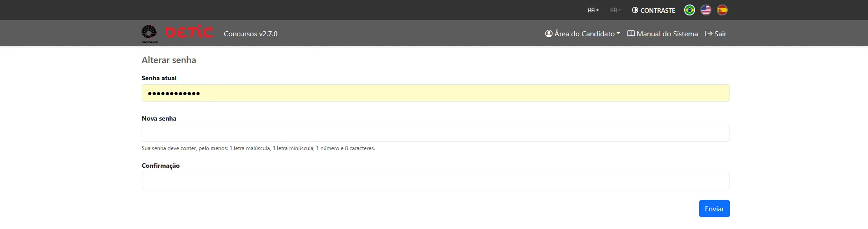Open Concursos v2.7.0 home link

pos(251,34)
